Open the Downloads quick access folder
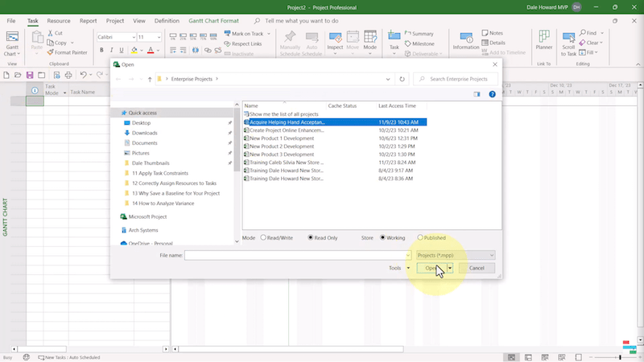Image resolution: width=644 pixels, height=362 pixels. tap(145, 133)
